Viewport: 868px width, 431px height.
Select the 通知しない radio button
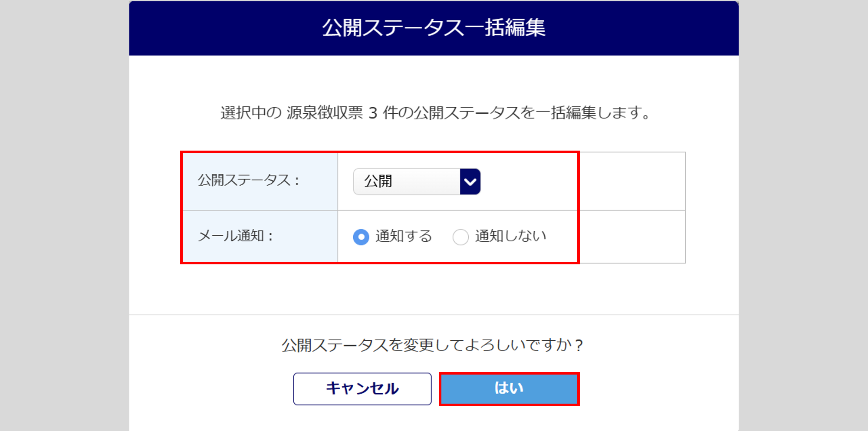460,237
